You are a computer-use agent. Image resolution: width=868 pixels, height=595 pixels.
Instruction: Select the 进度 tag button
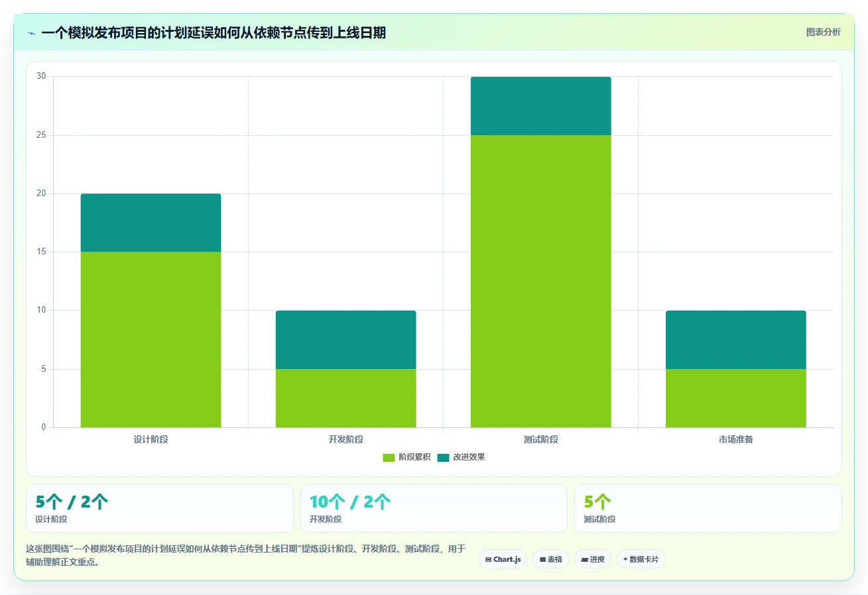coord(593,559)
